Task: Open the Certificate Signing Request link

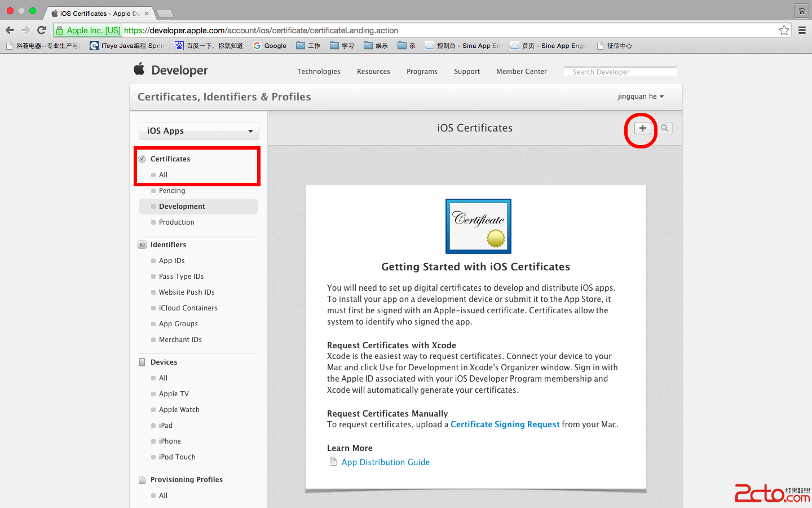Action: [x=505, y=424]
